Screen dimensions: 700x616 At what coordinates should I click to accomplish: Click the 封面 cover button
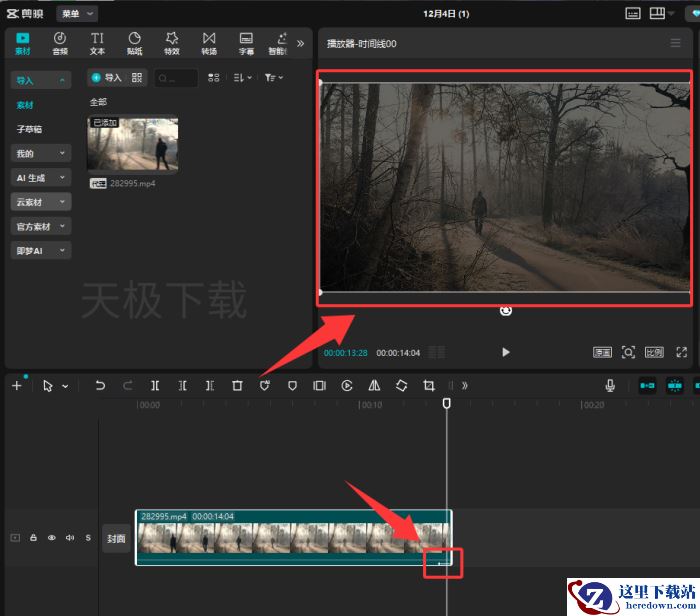116,539
